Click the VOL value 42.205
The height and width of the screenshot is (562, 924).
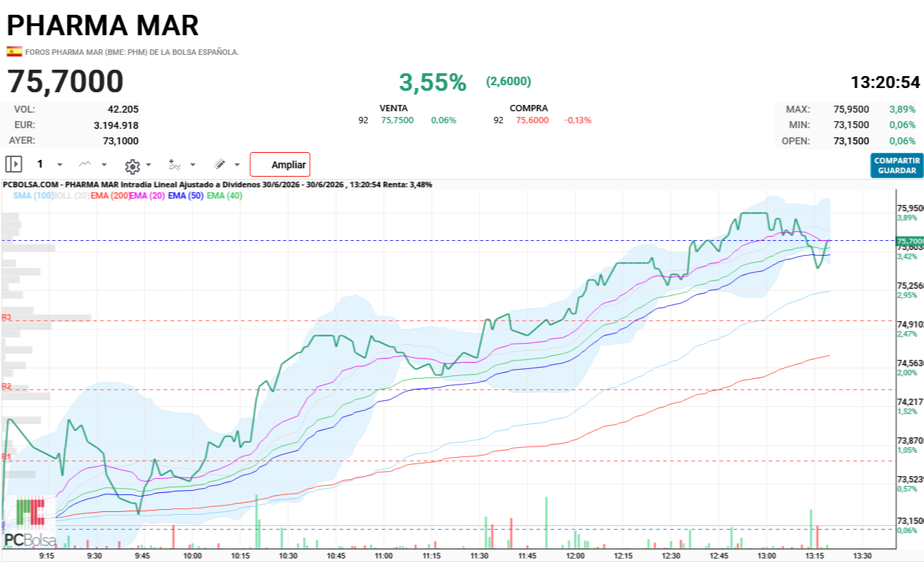(123, 109)
